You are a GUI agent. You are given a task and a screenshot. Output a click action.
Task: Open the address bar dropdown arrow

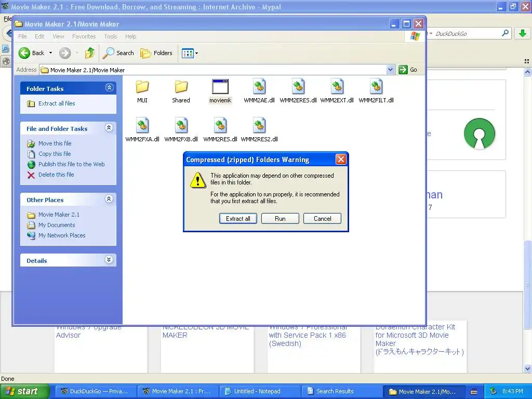coord(391,70)
